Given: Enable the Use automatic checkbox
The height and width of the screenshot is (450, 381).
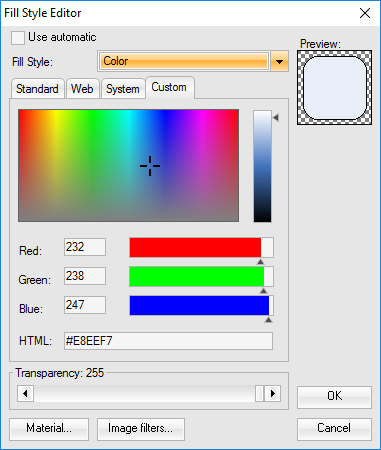Looking at the screenshot, I should 18,38.
